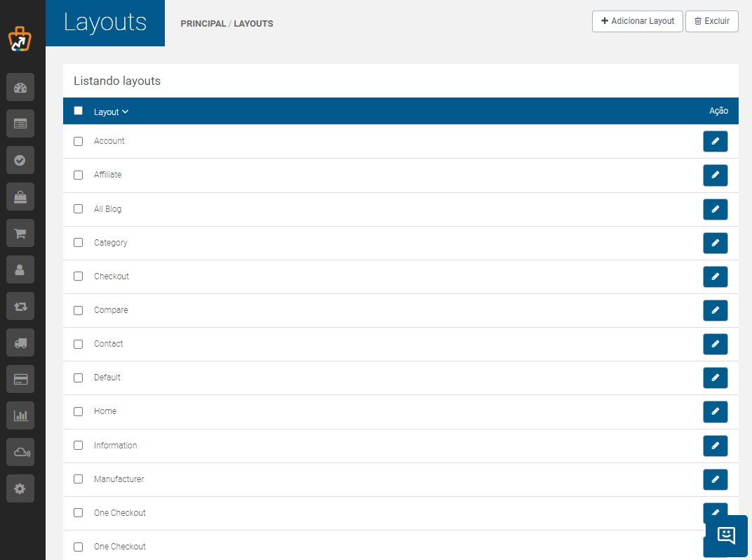Open the bar chart reports sidebar icon
The width and height of the screenshot is (752, 560).
coord(20,415)
